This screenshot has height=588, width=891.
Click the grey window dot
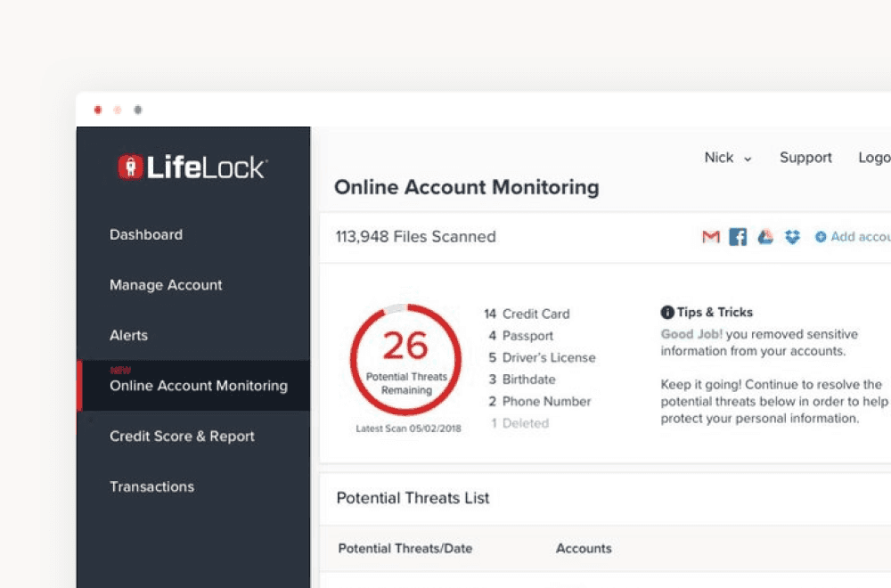pyautogui.click(x=137, y=110)
